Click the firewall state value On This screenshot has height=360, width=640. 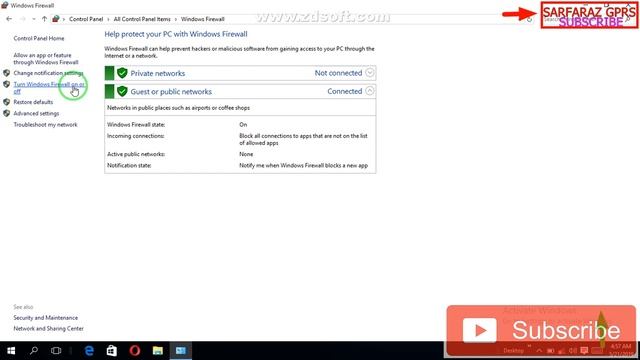pyautogui.click(x=243, y=124)
